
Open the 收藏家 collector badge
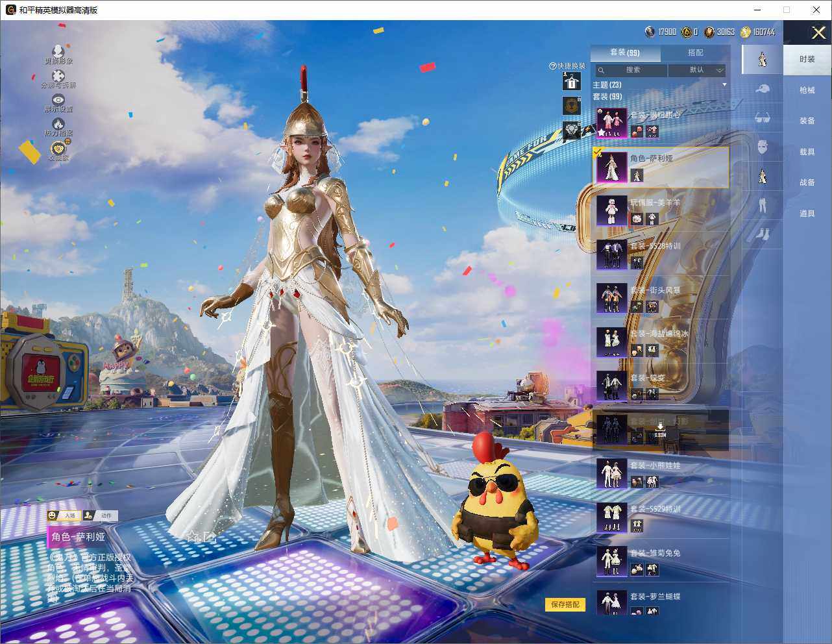(x=58, y=149)
